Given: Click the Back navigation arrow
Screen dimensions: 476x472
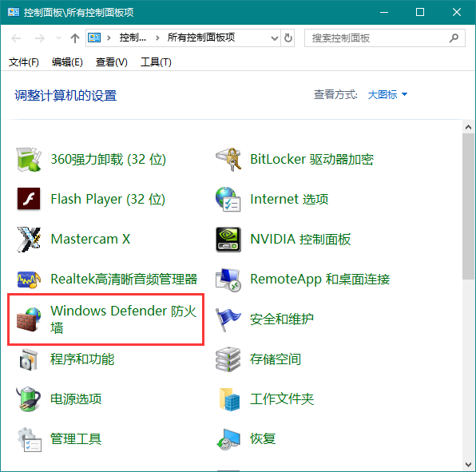Looking at the screenshot, I should (x=16, y=38).
